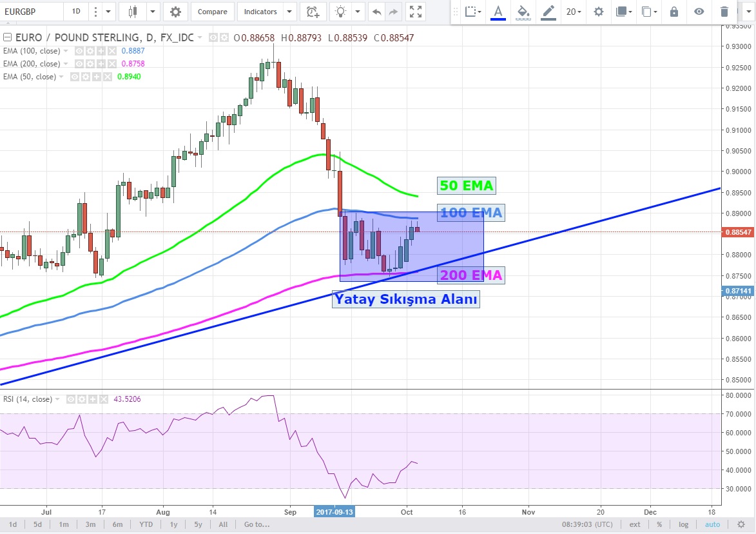Screen dimensions: 756x534
Task: Click the Go to... button
Action: [257, 524]
